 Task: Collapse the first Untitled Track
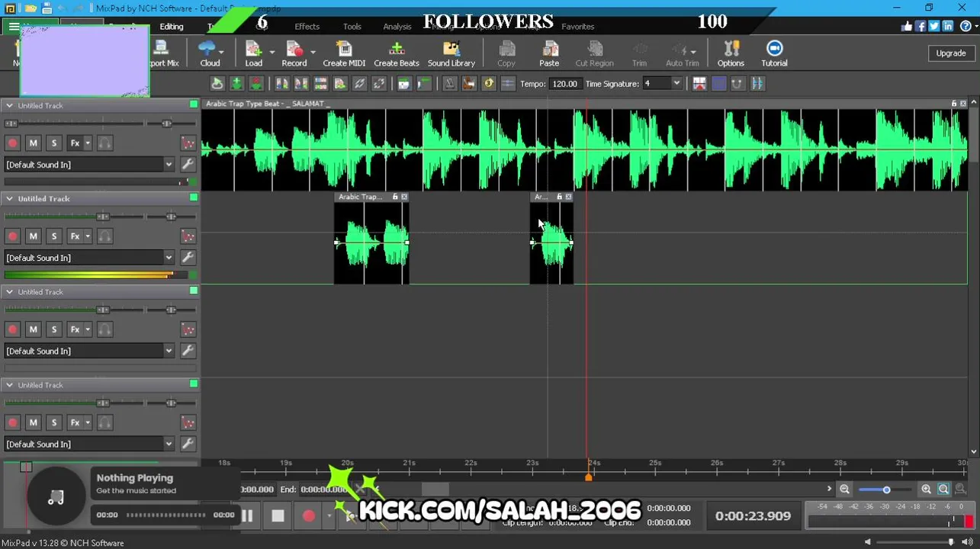(x=9, y=105)
